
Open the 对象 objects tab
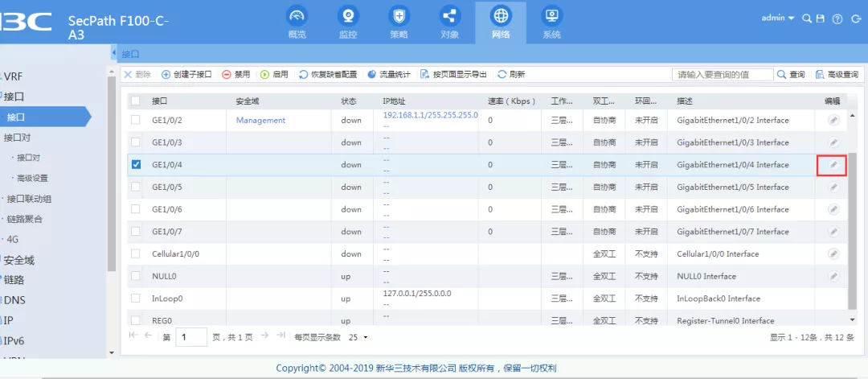[x=449, y=23]
